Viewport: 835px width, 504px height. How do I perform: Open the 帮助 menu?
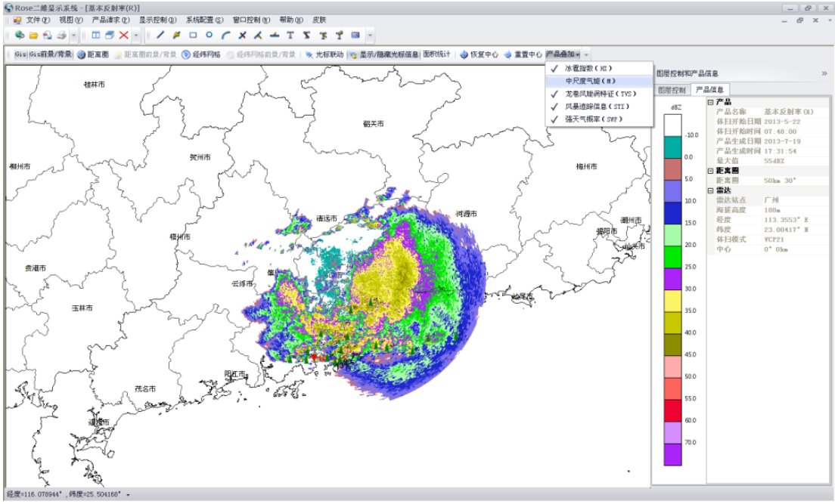click(x=291, y=20)
